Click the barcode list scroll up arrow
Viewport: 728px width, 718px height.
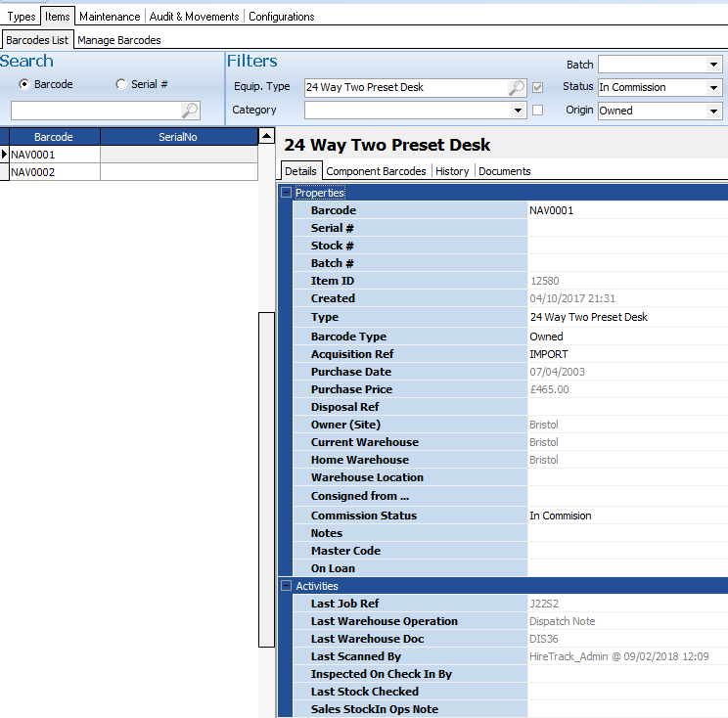[x=266, y=137]
